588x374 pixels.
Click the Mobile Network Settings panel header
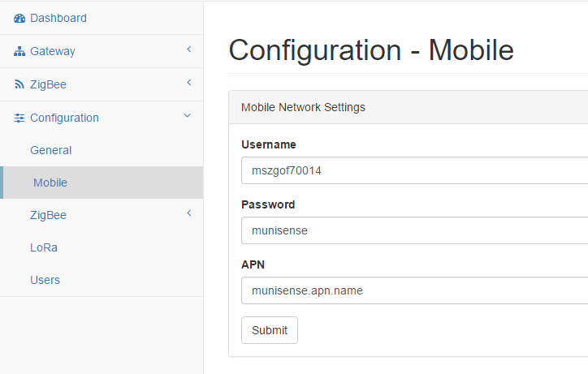click(x=406, y=107)
